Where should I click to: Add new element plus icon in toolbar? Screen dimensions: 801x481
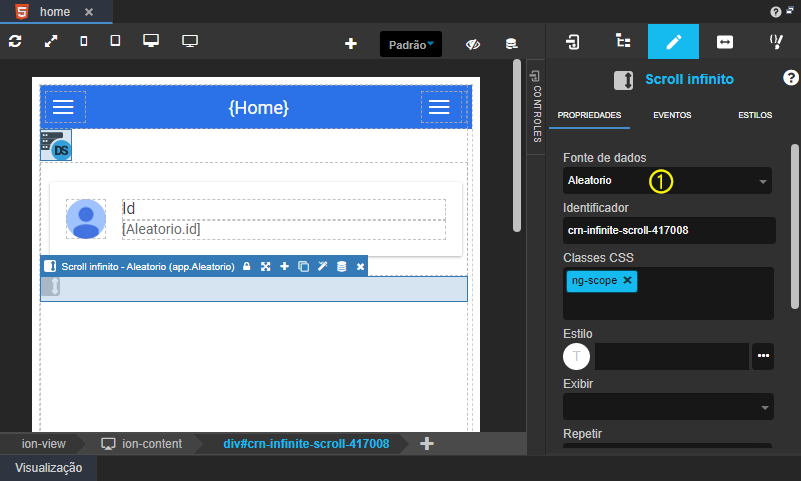tap(351, 44)
